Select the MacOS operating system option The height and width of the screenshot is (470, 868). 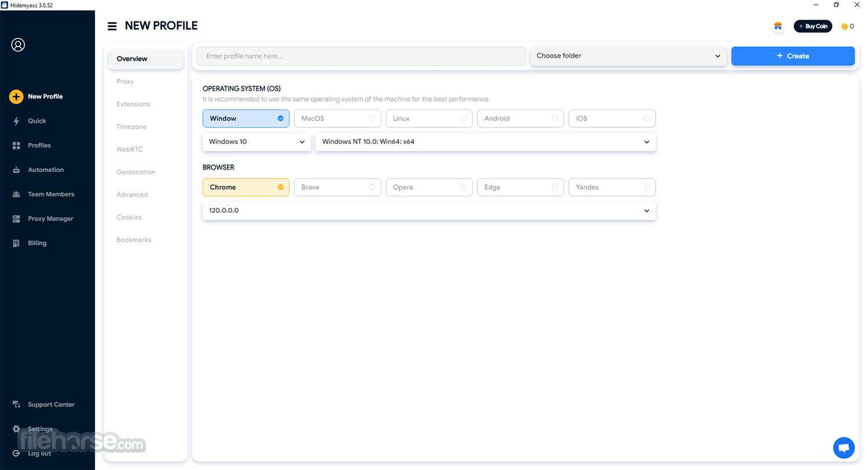pos(337,119)
